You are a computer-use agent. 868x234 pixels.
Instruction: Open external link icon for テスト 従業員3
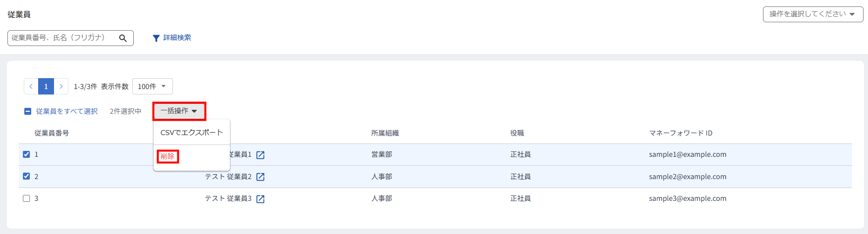pos(261,199)
